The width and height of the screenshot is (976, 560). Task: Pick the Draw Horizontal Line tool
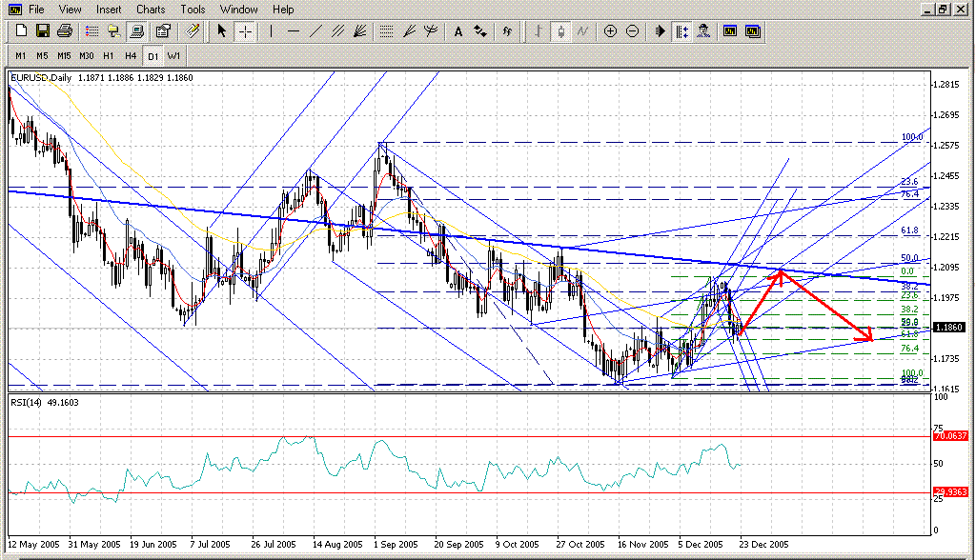coord(293,31)
